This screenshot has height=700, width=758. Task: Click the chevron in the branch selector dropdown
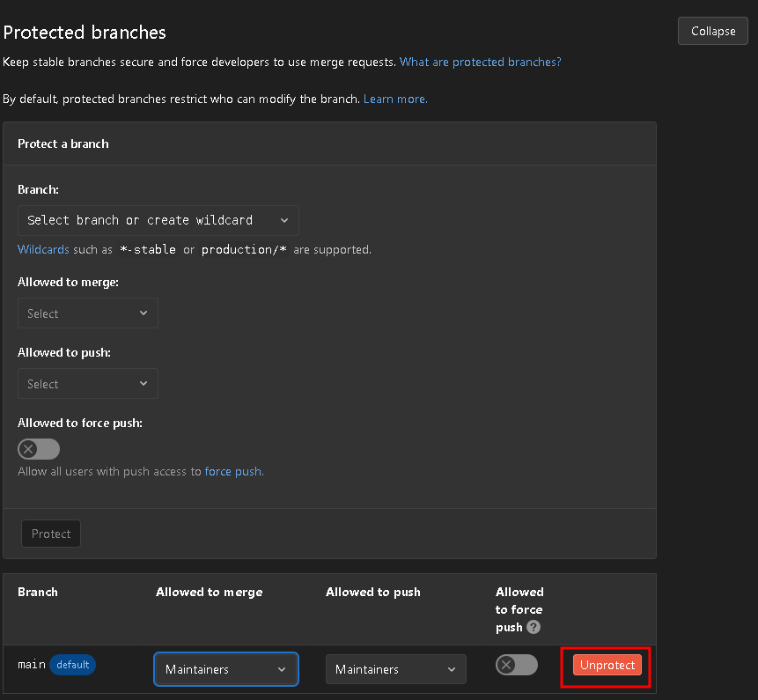284,220
